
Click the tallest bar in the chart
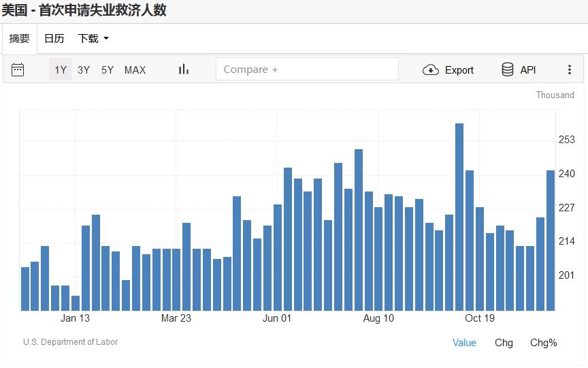click(459, 217)
